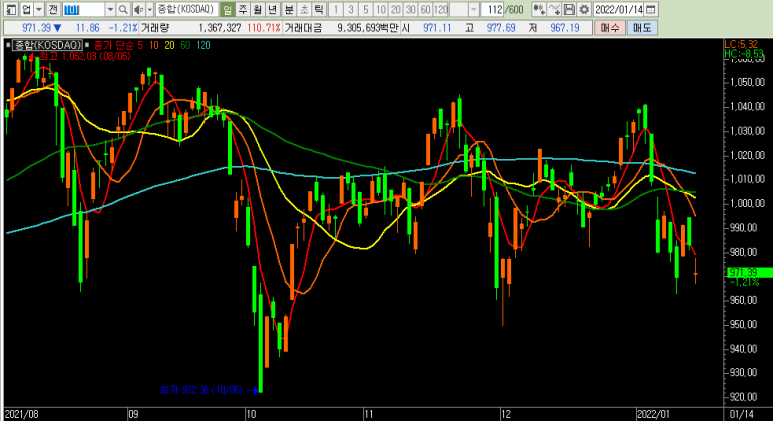
Task: Choose the 5 interval button
Action: [x=365, y=9]
